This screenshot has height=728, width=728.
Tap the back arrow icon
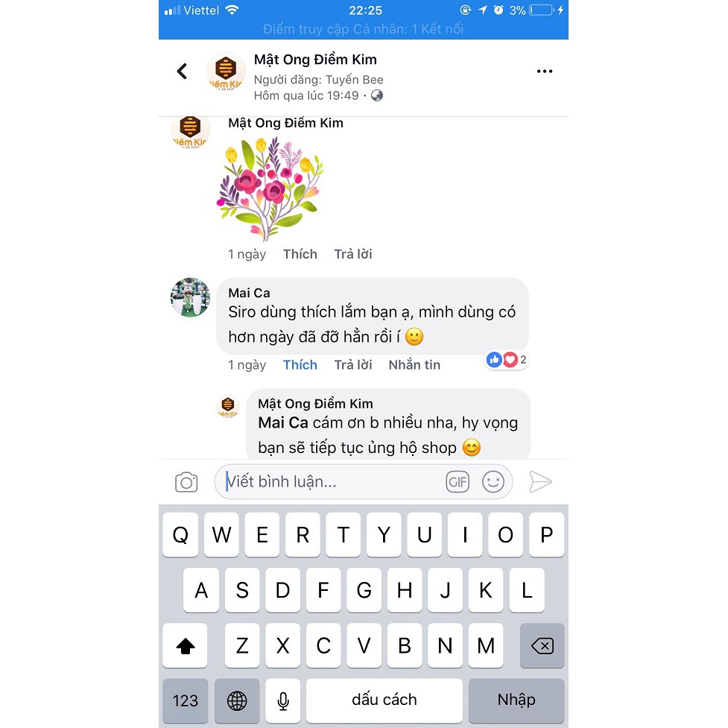(x=182, y=71)
